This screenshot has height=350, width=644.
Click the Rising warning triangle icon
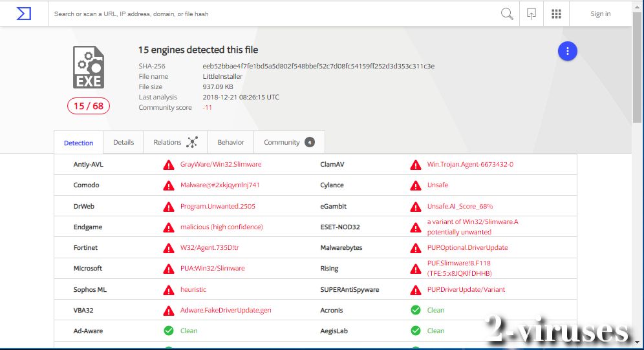coord(416,269)
